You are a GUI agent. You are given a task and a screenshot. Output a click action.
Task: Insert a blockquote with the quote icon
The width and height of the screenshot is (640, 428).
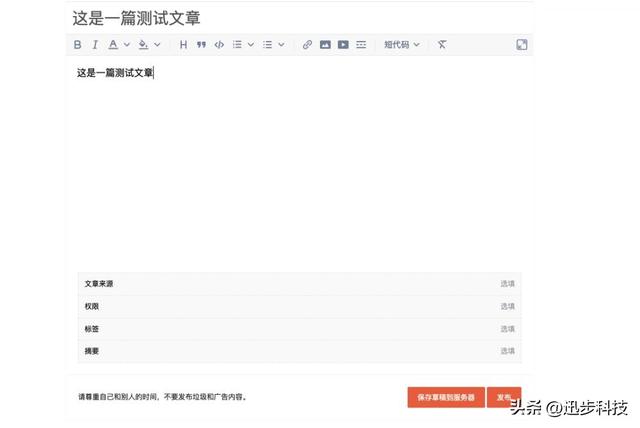point(201,44)
